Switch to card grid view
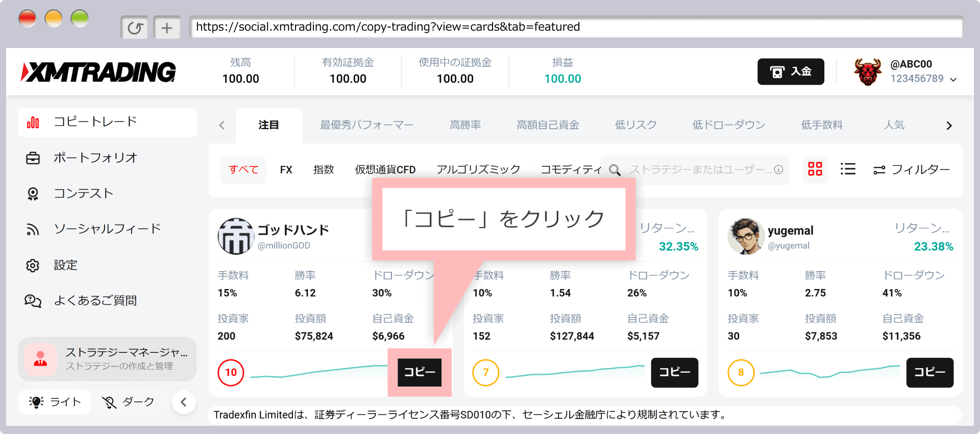 [x=815, y=169]
